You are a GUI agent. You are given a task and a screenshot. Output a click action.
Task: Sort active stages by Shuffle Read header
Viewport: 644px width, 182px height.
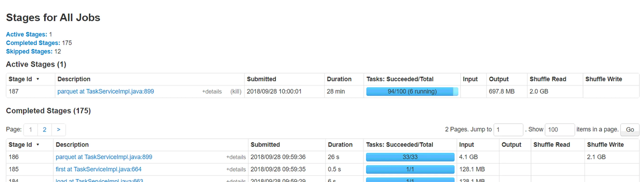(x=548, y=79)
